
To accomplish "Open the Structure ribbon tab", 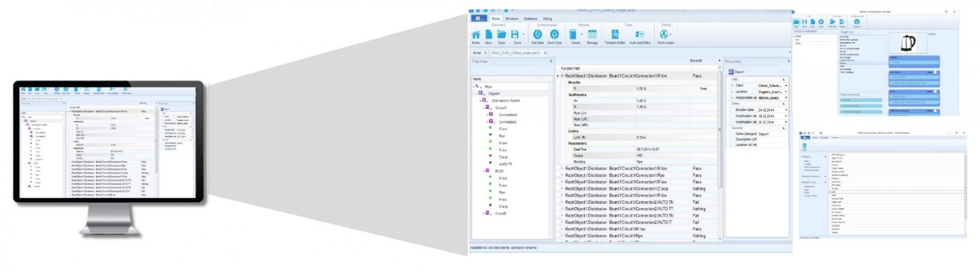I will tap(512, 18).
